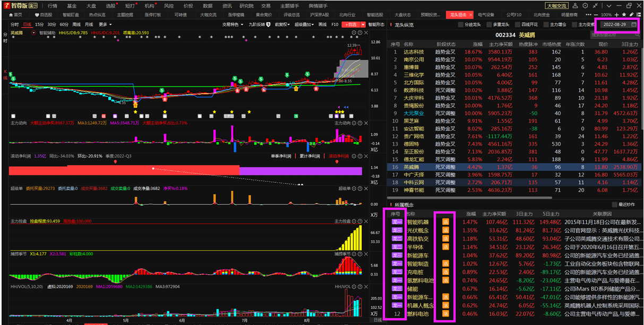Switch to the 热点纵览 tab
This screenshot has width=644, height=325.
point(97,15)
